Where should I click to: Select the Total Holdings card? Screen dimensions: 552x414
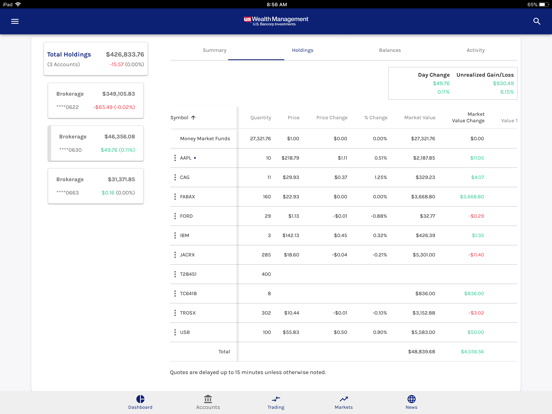(96, 59)
